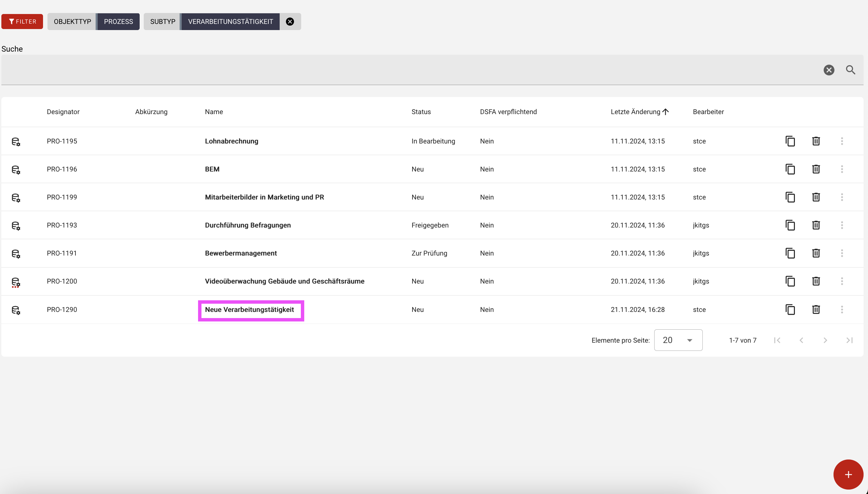Image resolution: width=868 pixels, height=494 pixels.
Task: Clear the search field with X icon
Action: point(829,70)
